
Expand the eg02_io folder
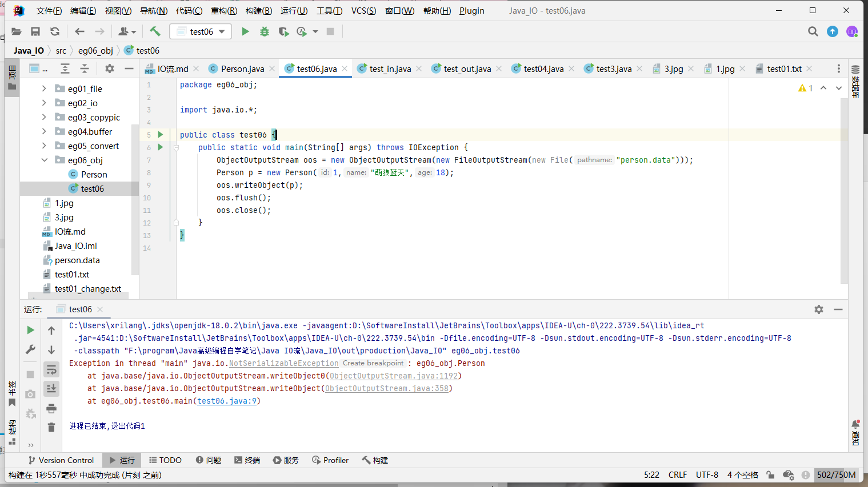click(x=44, y=103)
